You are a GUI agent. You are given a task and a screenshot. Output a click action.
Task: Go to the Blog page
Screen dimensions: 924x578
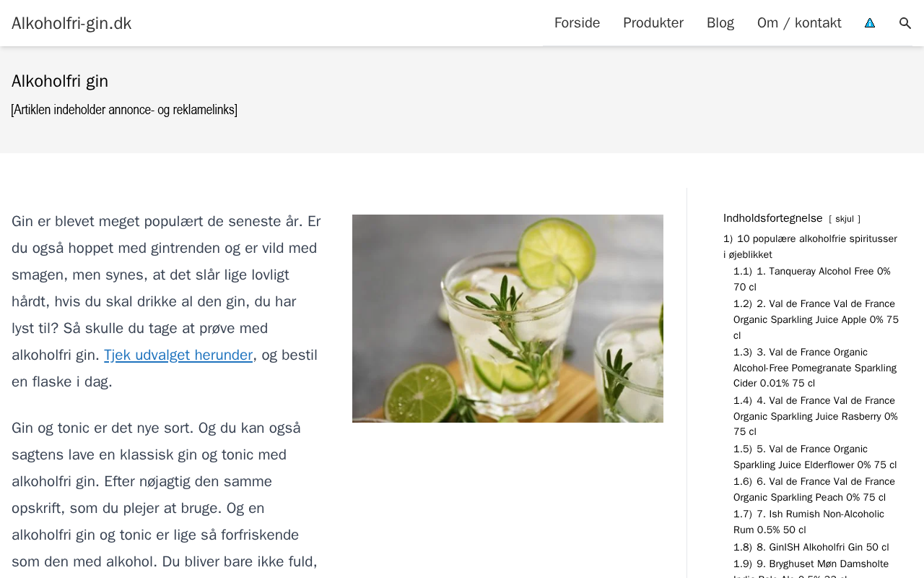(x=720, y=23)
